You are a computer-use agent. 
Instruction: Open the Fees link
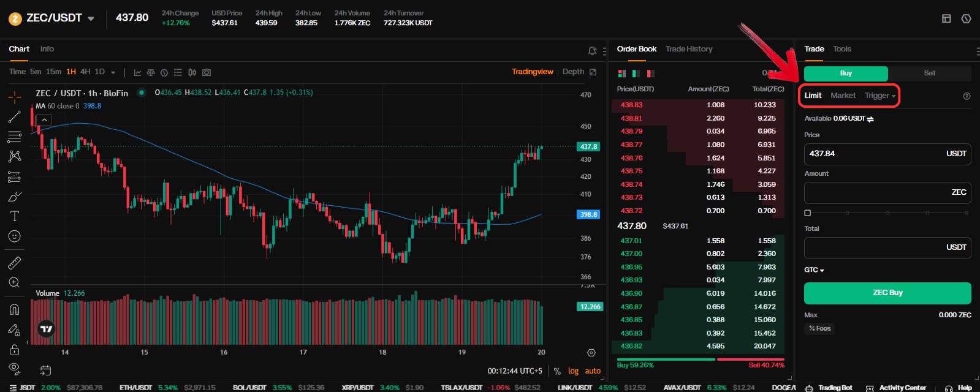click(820, 329)
